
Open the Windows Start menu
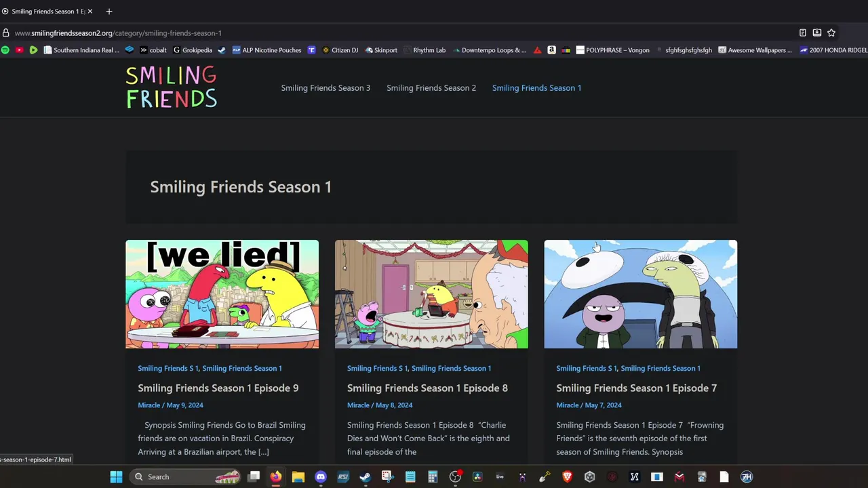[116, 476]
